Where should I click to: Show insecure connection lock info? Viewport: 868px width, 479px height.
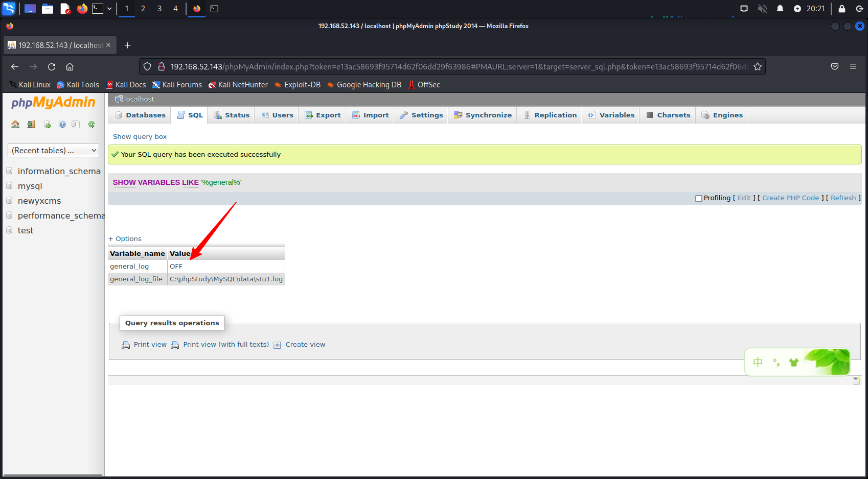[x=161, y=66]
